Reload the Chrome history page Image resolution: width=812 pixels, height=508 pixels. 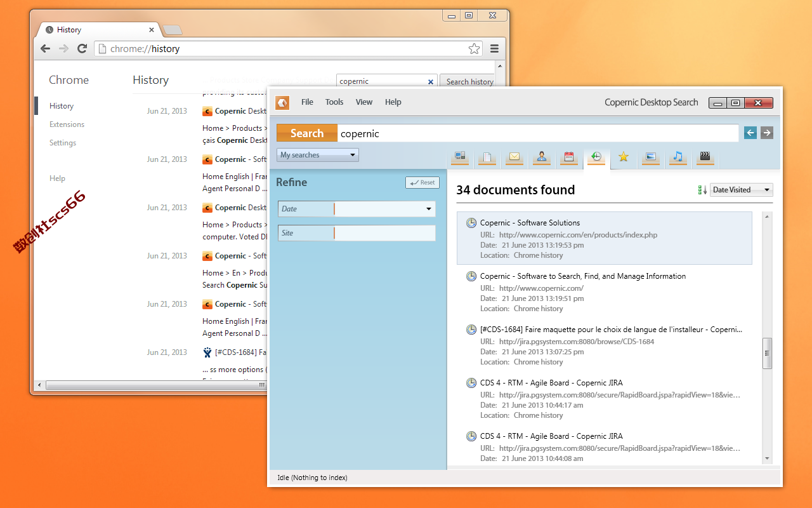(x=82, y=49)
